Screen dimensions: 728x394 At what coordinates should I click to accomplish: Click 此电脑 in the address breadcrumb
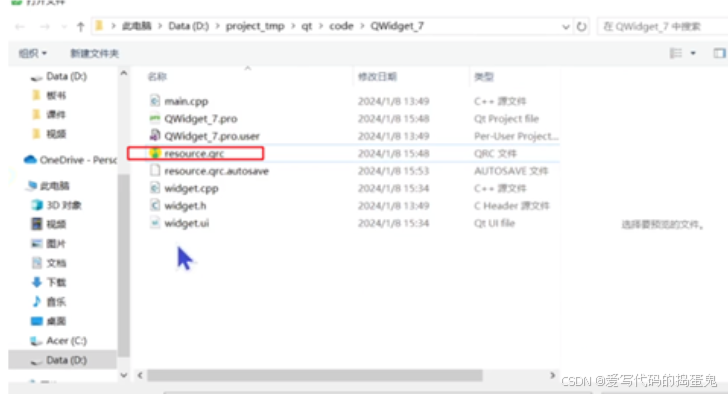[137, 26]
